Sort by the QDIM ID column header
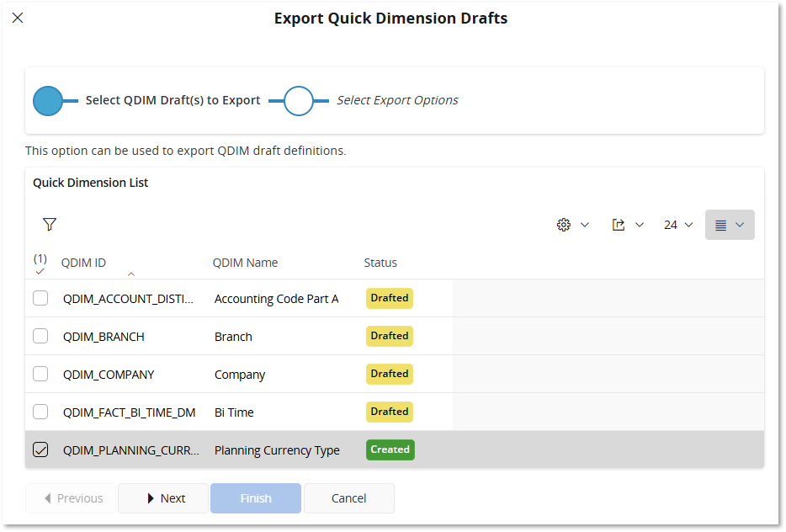 (x=83, y=263)
